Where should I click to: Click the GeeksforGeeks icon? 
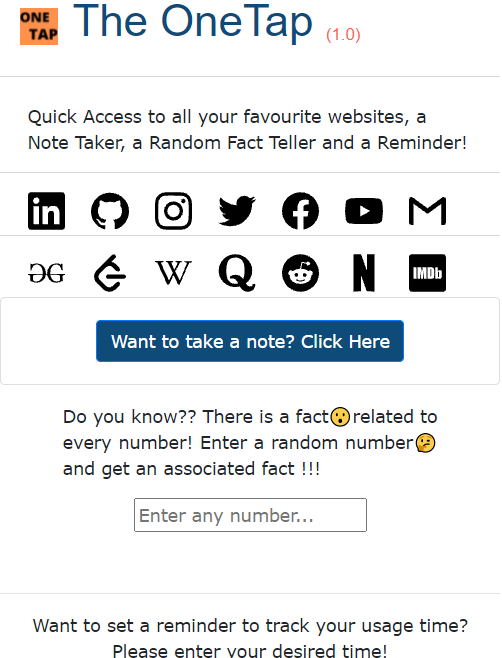point(47,273)
